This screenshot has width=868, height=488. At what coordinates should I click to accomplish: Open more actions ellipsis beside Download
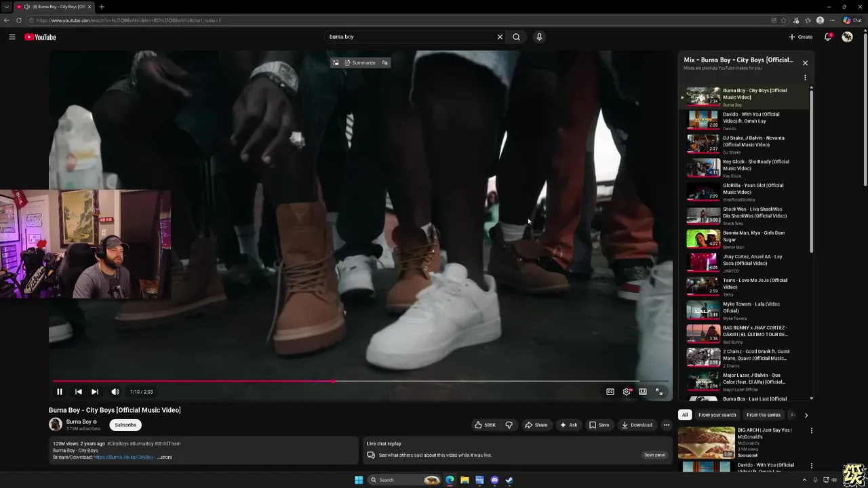[x=667, y=425]
